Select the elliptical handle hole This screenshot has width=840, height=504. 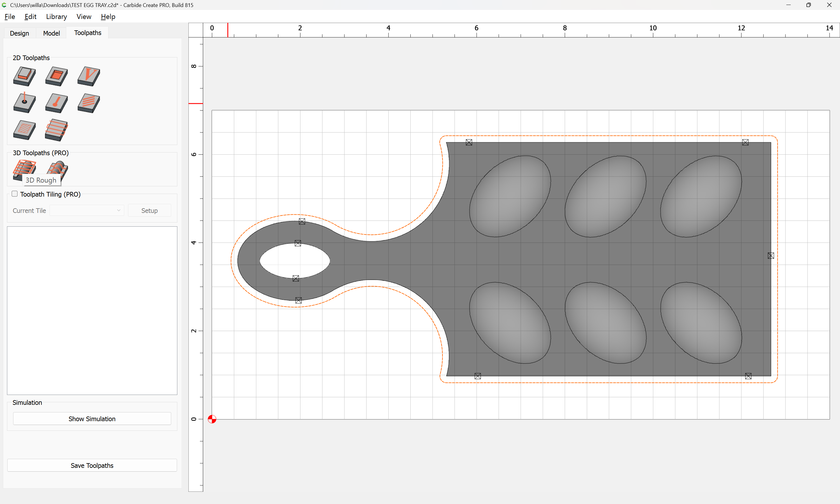[x=295, y=261]
